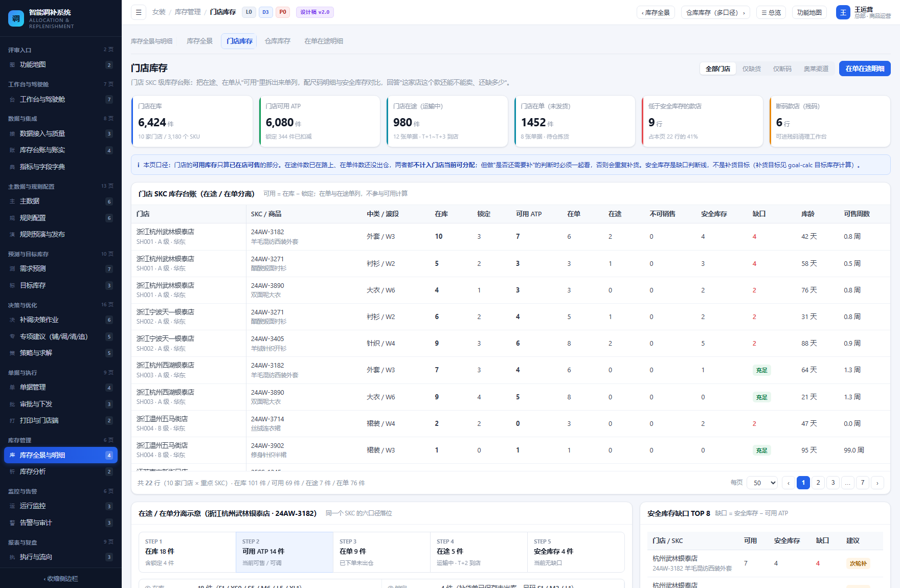This screenshot has width=900, height=588.
Task: Go to next page arrow
Action: 877,483
